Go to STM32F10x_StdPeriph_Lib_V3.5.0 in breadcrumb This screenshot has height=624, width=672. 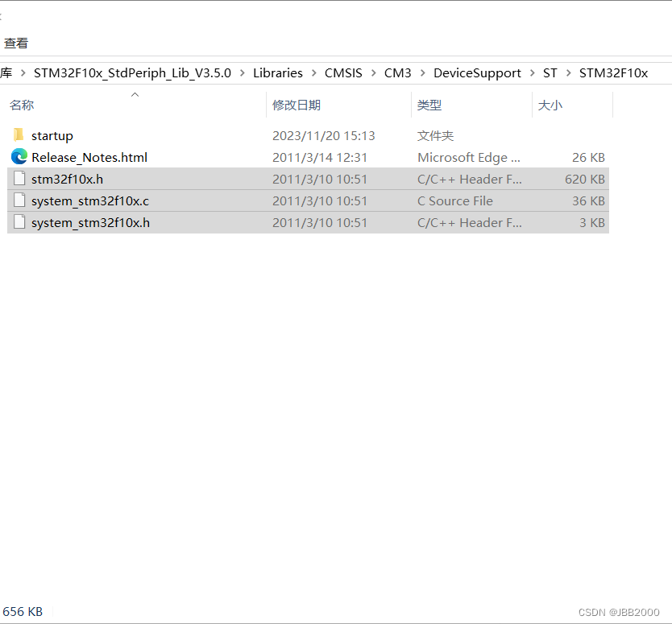[132, 73]
